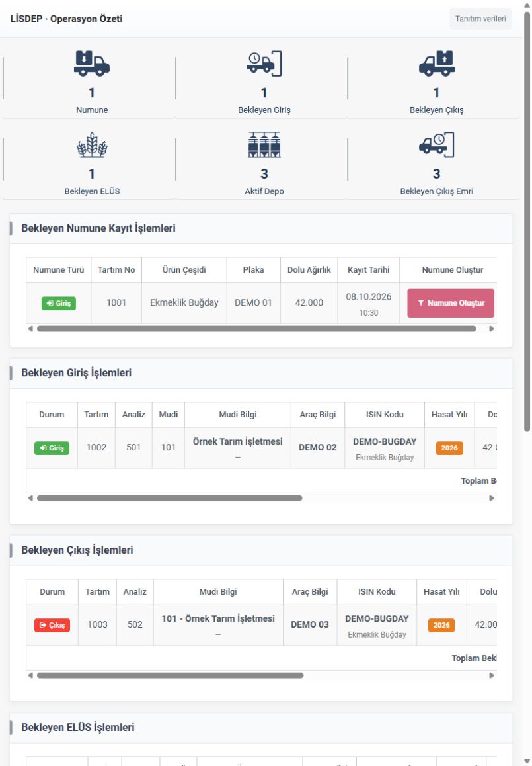Click left arrow of Bekleyen Numune table scrollbar
Screen dimensions: 532x766
point(30,329)
